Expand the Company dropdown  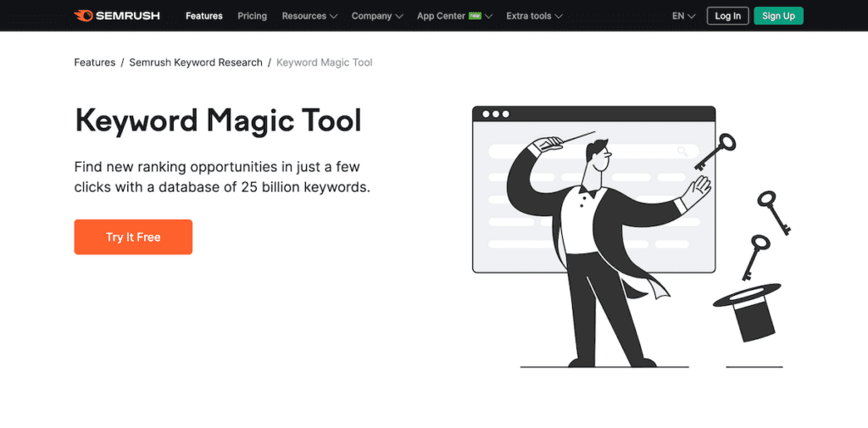pos(377,16)
